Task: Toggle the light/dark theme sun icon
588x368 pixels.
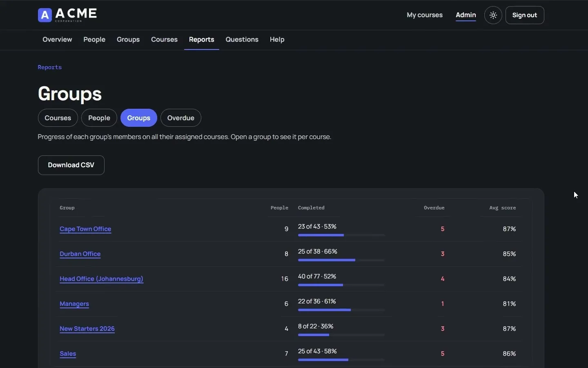Action: pos(494,16)
